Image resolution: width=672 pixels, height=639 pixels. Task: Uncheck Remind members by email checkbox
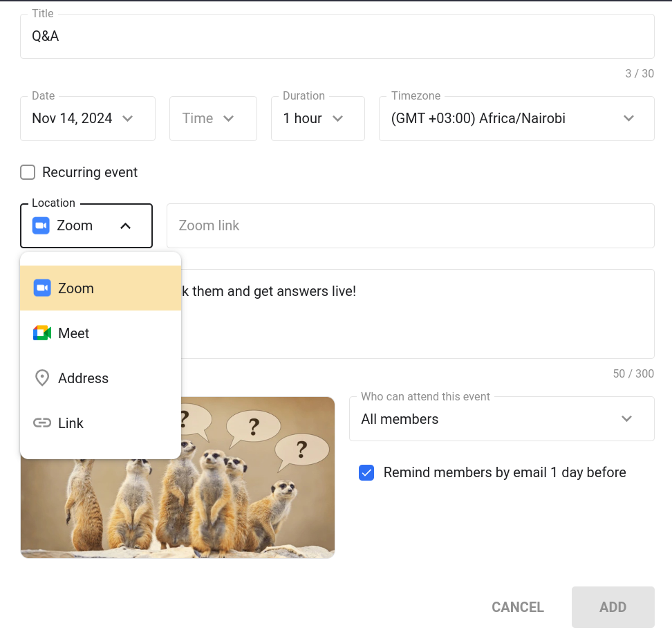[x=366, y=473]
